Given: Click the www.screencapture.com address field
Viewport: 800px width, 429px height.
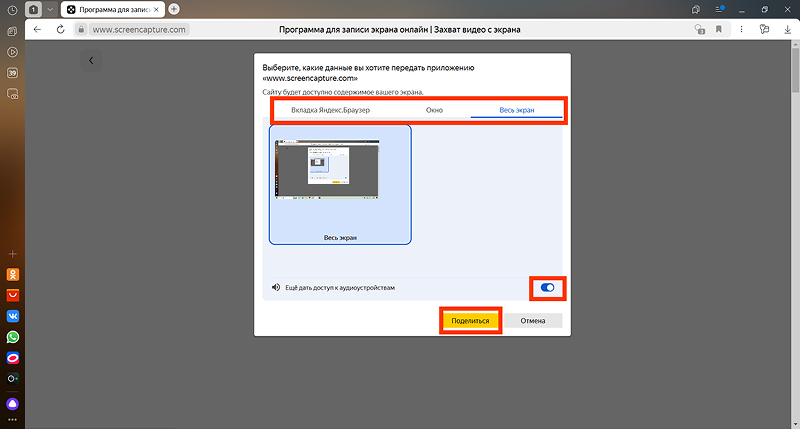Looking at the screenshot, I should (x=139, y=30).
